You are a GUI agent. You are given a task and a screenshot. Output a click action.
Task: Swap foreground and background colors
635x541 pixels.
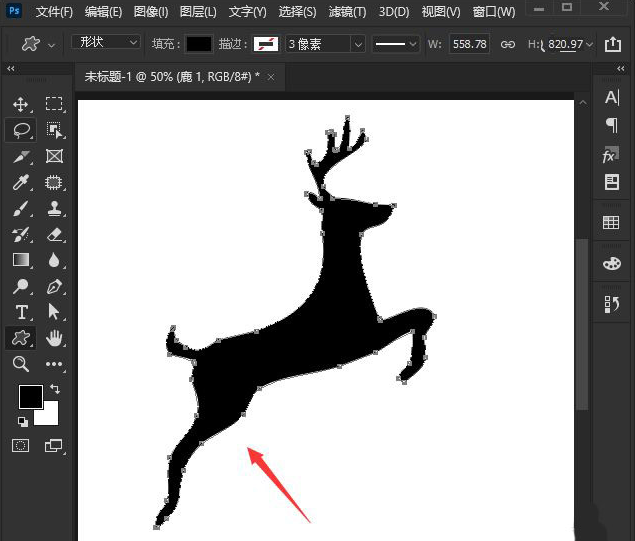[55, 389]
